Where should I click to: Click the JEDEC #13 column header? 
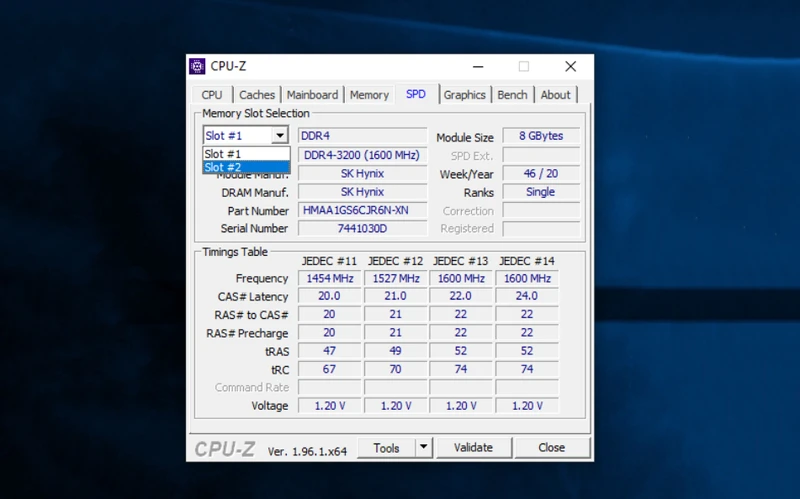pos(461,261)
